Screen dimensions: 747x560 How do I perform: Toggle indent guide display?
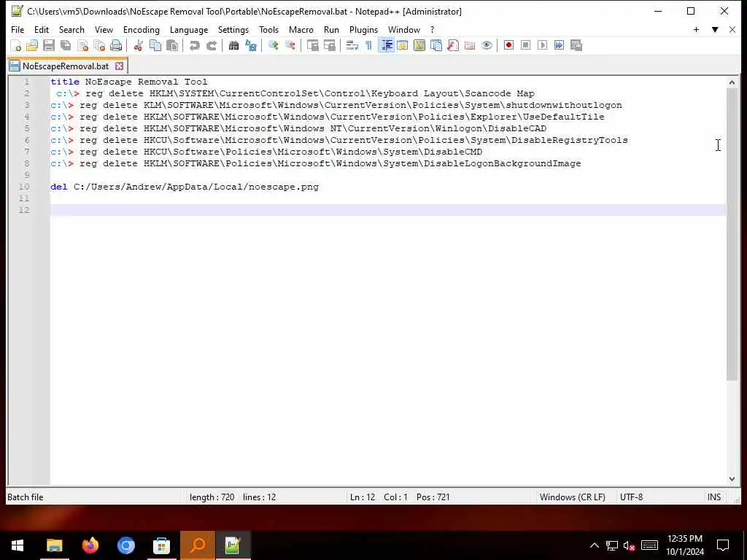click(386, 45)
